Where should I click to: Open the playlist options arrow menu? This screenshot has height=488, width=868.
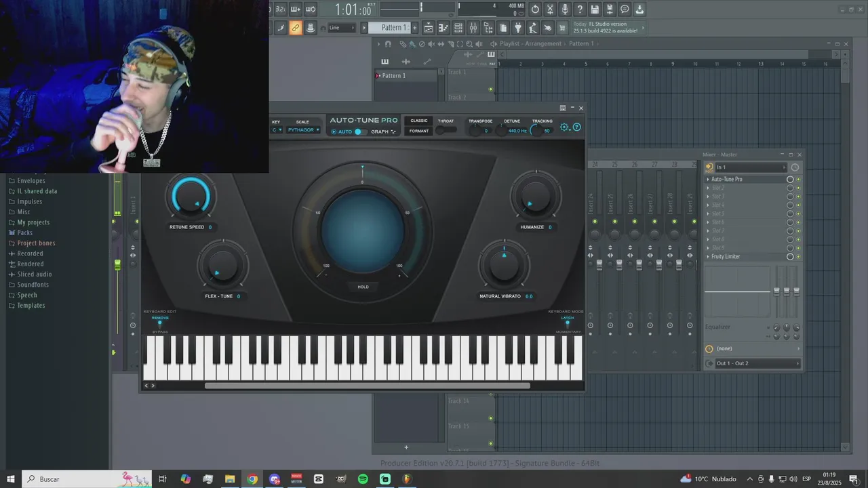[378, 44]
